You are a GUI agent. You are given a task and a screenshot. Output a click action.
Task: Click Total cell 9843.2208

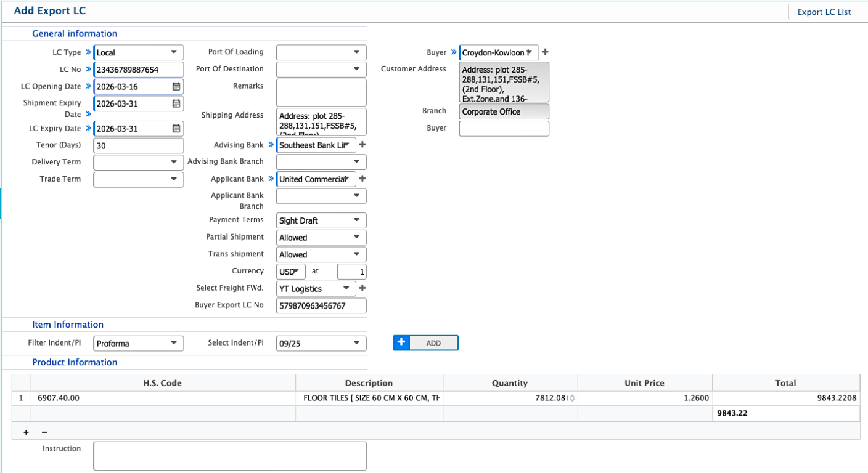786,398
